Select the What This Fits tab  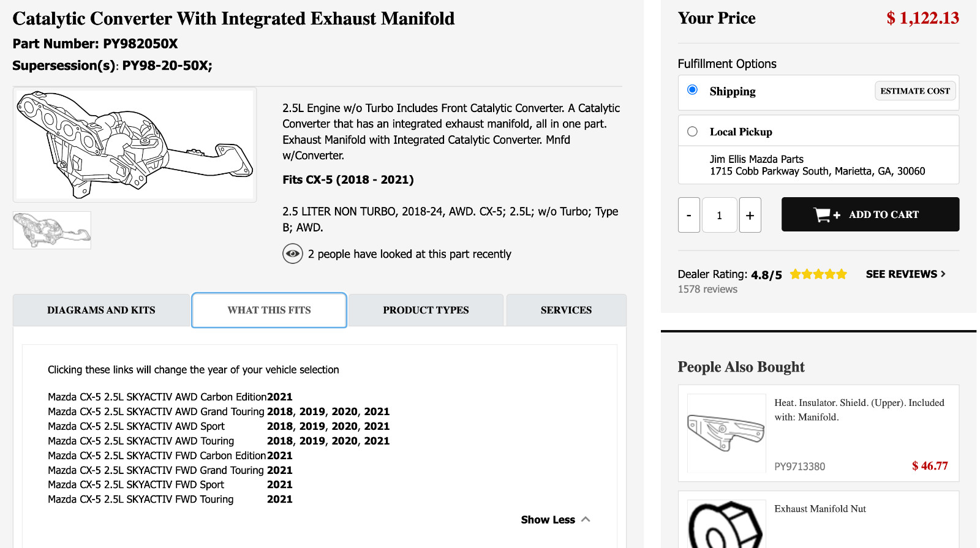[269, 310]
